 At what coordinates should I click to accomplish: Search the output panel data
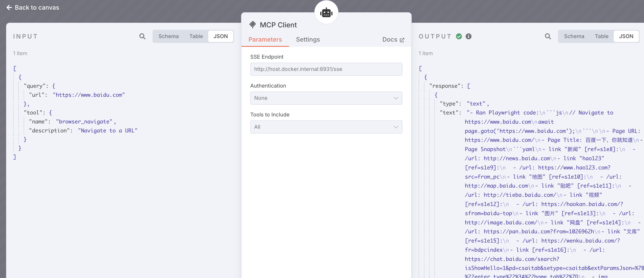[548, 36]
